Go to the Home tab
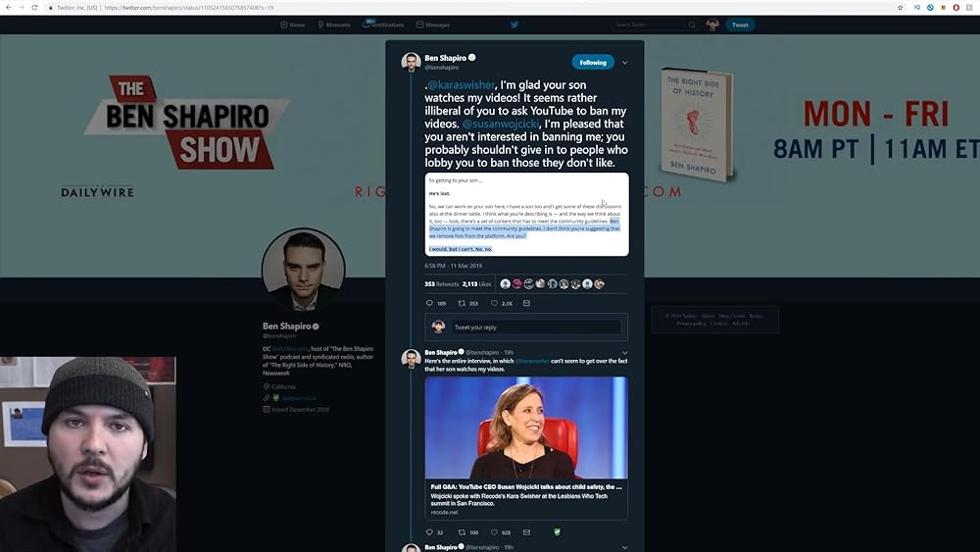Screen dimensions: 980x552 (292, 25)
